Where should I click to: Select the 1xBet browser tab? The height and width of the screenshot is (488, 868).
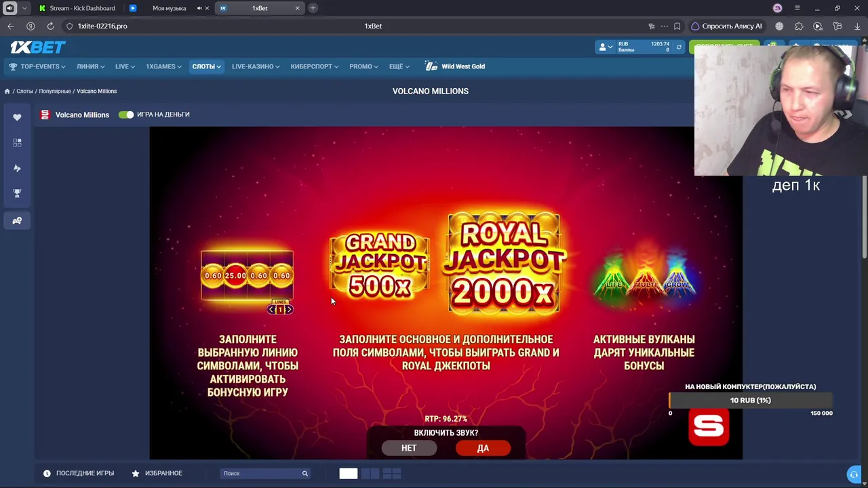260,8
